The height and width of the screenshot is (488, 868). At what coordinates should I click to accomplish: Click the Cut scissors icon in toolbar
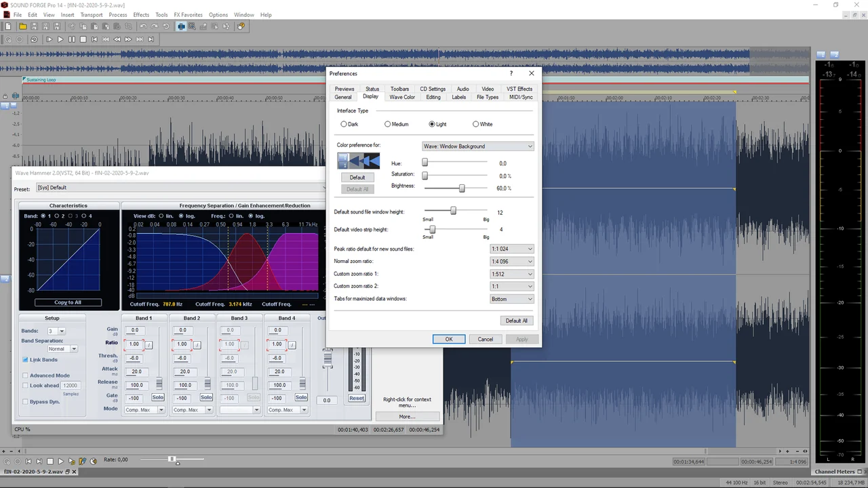(x=72, y=26)
